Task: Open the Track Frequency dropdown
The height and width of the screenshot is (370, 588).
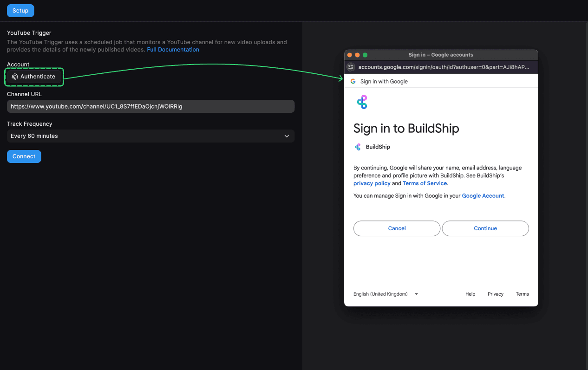Action: tap(150, 136)
